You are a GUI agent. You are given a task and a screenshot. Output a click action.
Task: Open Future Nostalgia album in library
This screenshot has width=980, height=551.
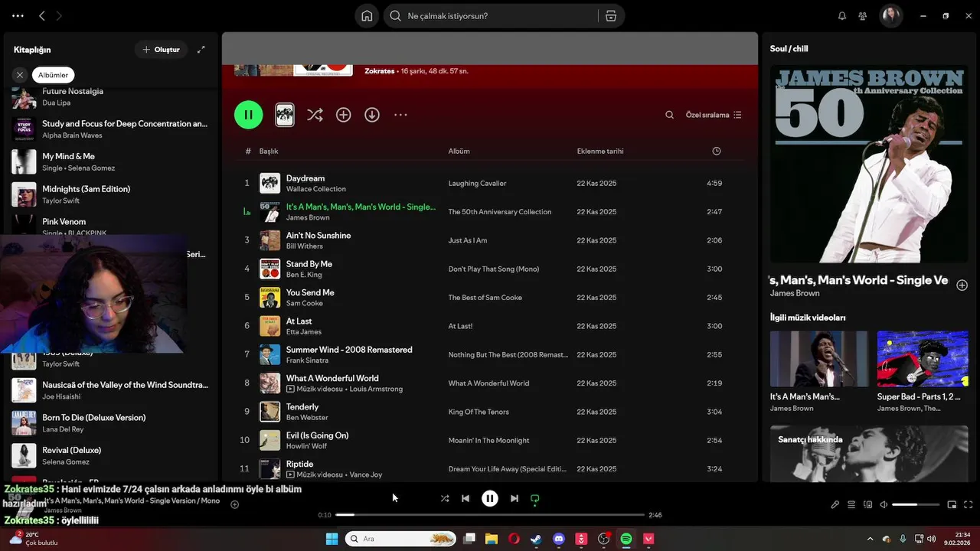tap(111, 96)
